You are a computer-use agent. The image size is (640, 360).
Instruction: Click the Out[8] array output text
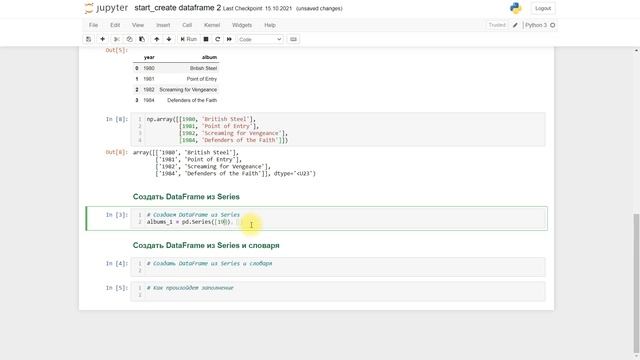224,163
